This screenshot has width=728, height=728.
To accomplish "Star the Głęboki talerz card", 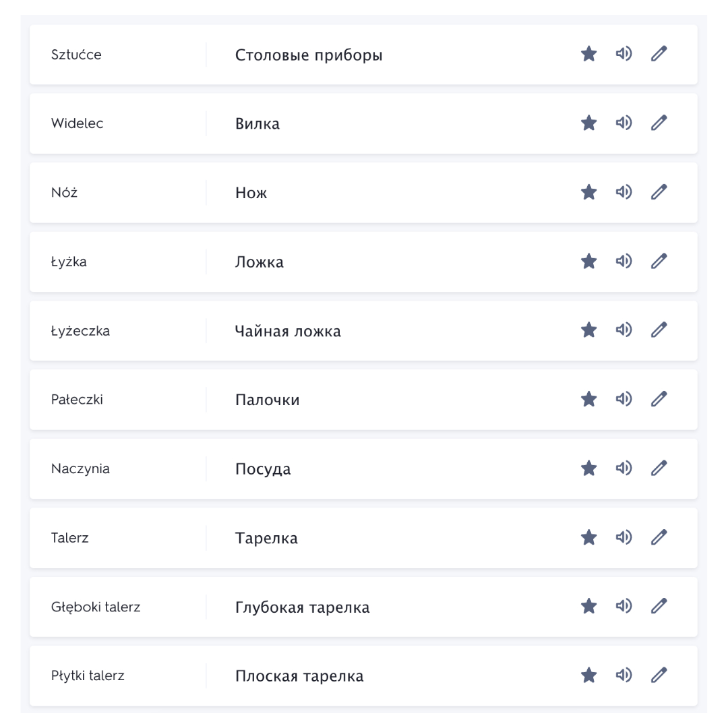I will click(x=589, y=606).
